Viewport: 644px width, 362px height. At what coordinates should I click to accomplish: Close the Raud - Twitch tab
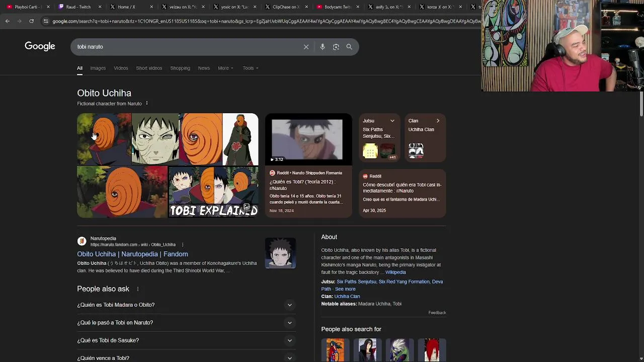pos(100,7)
